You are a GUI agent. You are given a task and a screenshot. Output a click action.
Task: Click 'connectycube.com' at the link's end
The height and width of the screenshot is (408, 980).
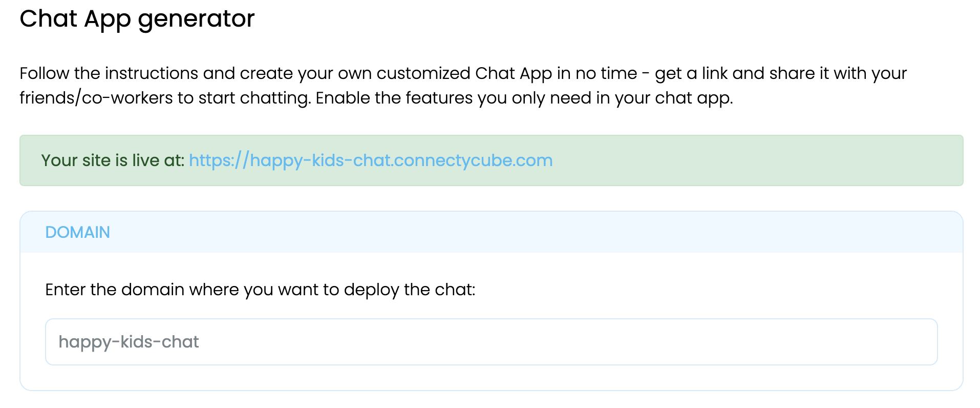(473, 160)
